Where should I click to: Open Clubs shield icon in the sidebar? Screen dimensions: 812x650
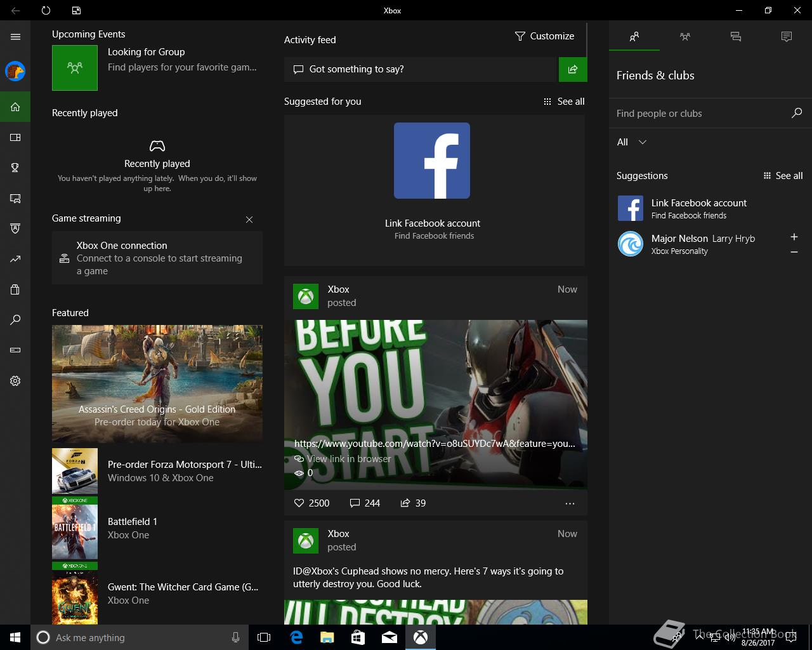coord(15,229)
